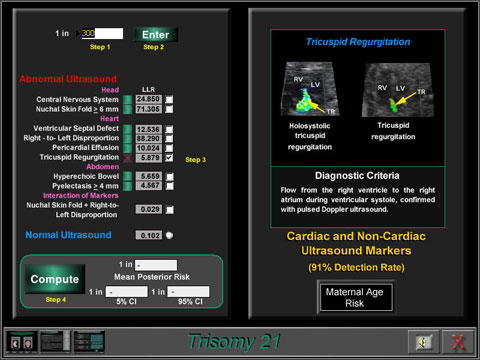
Task: Click the red X exit icon
Action: point(458,342)
